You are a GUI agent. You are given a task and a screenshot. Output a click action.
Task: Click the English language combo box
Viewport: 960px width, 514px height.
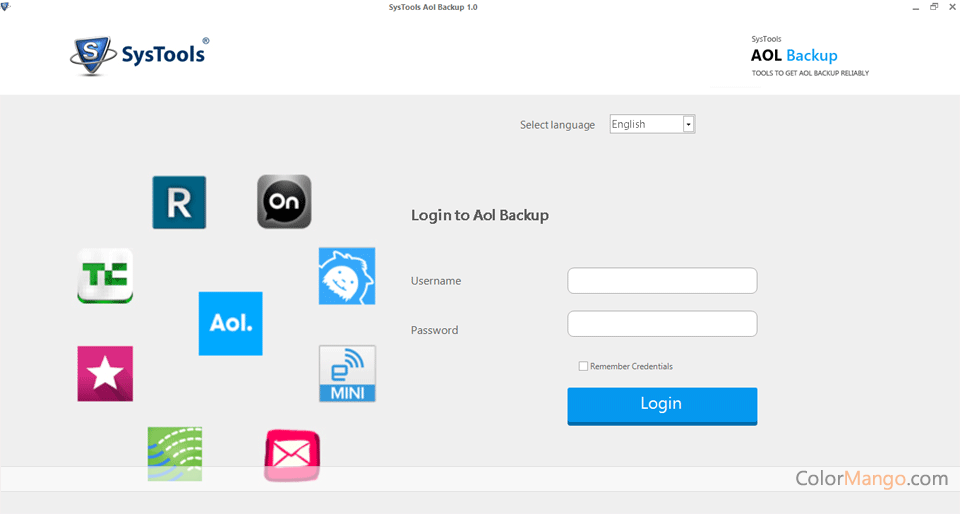click(652, 124)
